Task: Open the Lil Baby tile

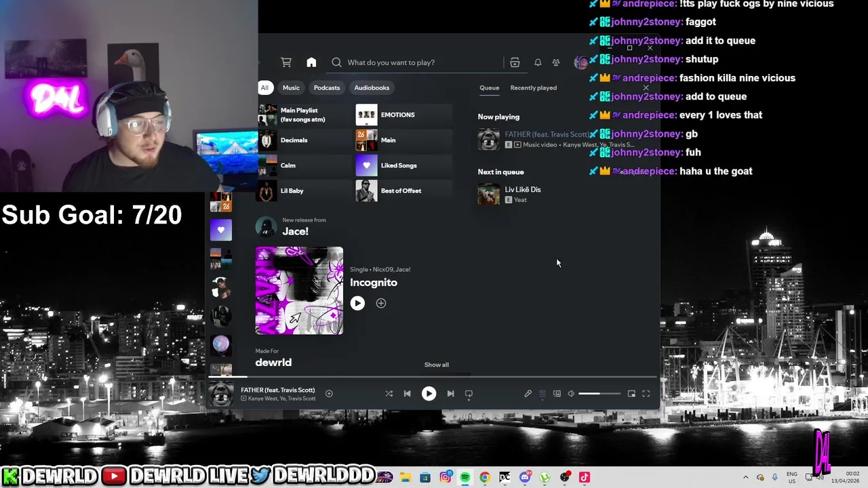Action: point(304,191)
